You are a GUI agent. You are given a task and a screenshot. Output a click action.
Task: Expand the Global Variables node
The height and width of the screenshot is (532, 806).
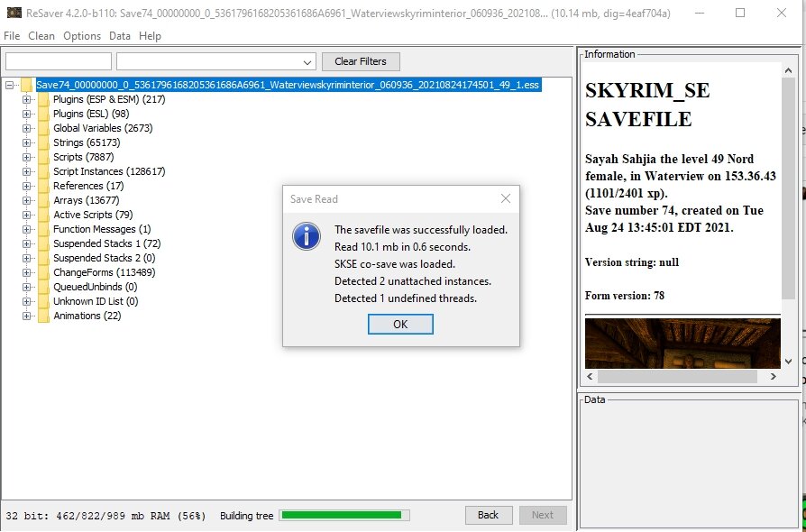[26, 129]
